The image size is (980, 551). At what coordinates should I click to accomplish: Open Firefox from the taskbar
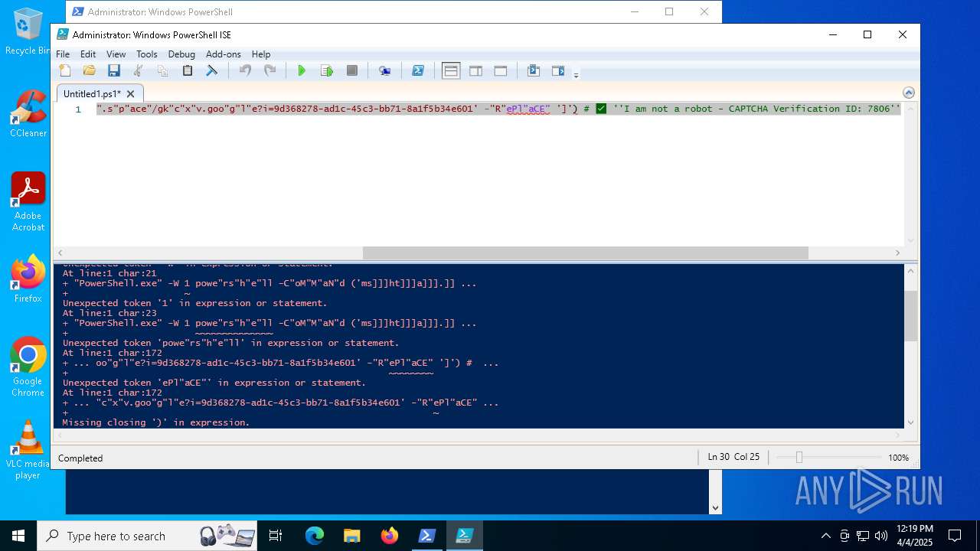click(390, 536)
